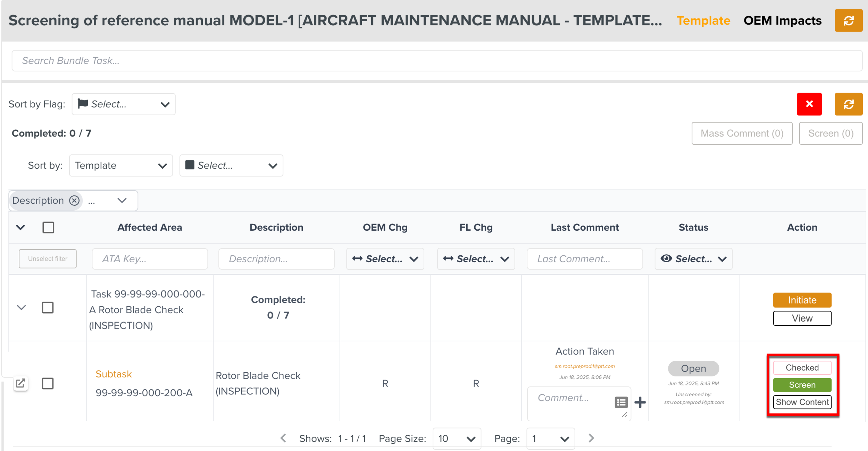Remove Description tag with circled X

pyautogui.click(x=74, y=201)
